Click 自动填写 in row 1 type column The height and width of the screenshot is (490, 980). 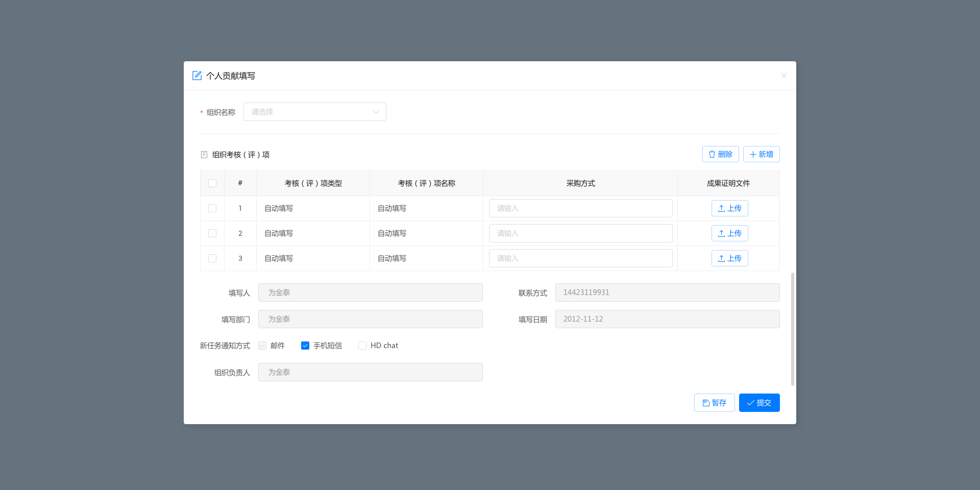(279, 208)
